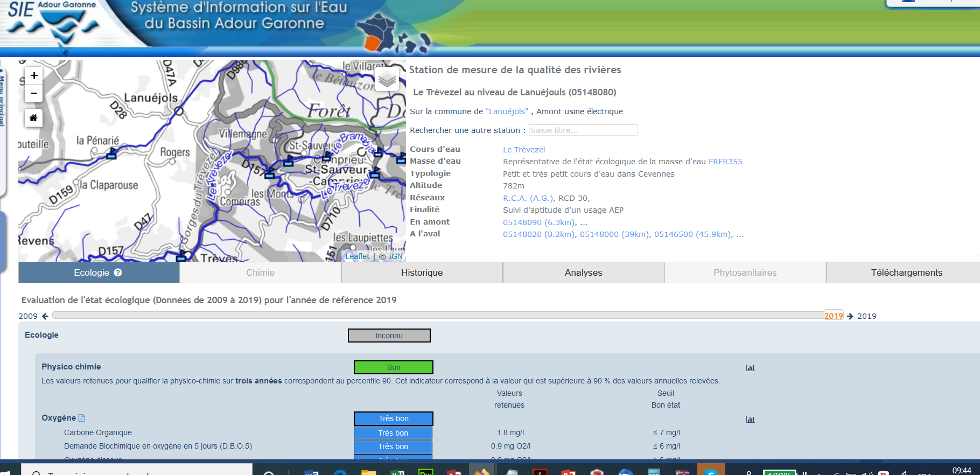Step back with the 2009 left arrow
The height and width of the screenshot is (475, 980).
(45, 316)
